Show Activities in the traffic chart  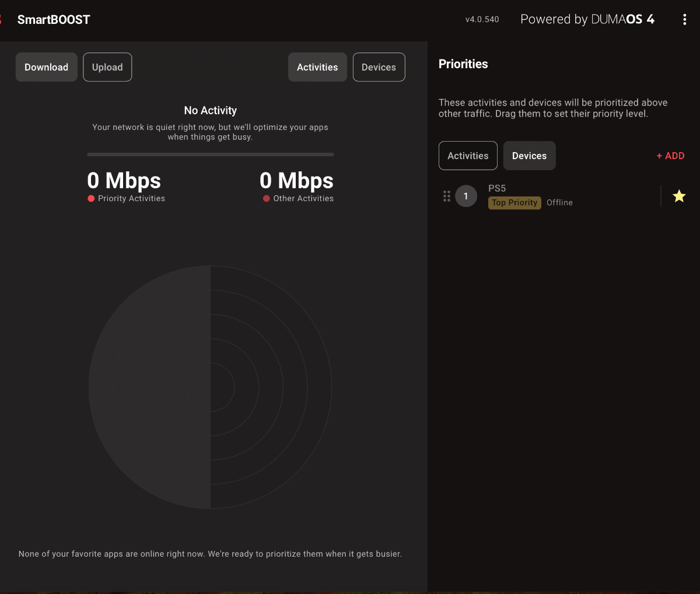pos(317,67)
